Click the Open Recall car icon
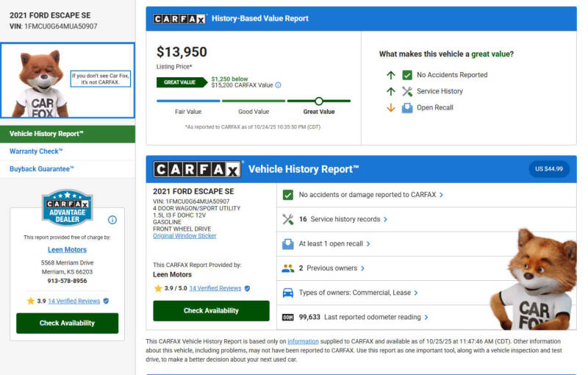 click(407, 108)
